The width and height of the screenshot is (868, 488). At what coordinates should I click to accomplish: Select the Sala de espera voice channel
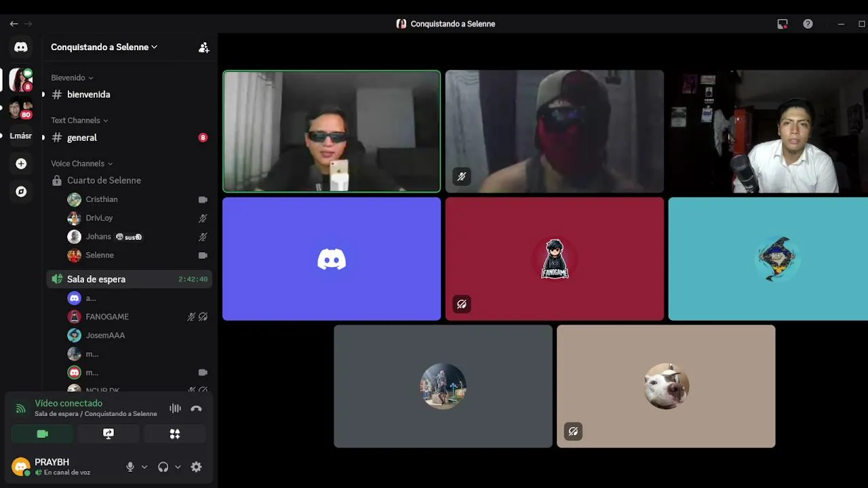tap(129, 279)
